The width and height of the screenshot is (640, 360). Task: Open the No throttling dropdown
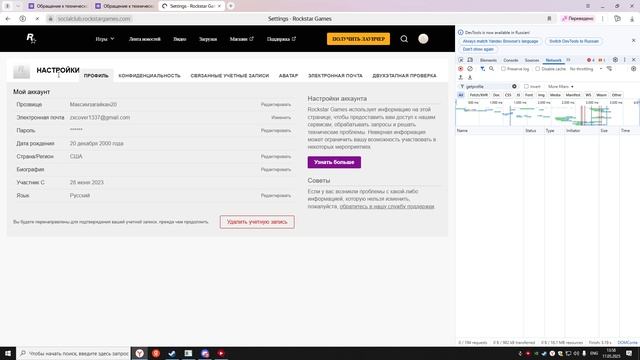click(x=586, y=69)
